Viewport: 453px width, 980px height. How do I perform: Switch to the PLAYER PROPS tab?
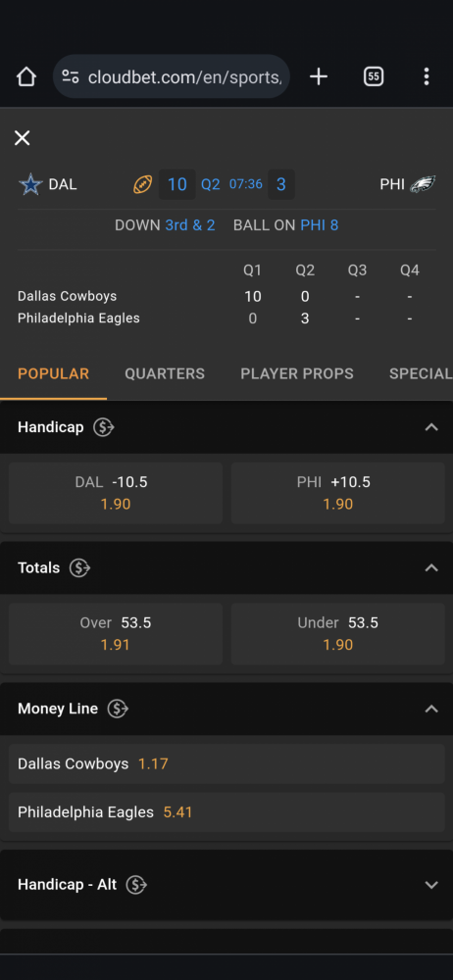click(x=297, y=373)
